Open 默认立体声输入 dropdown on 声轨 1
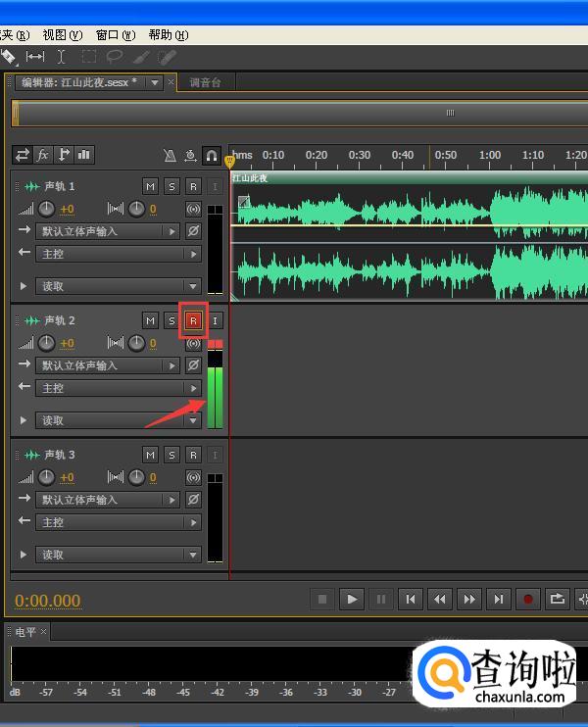The image size is (588, 727). tap(109, 231)
